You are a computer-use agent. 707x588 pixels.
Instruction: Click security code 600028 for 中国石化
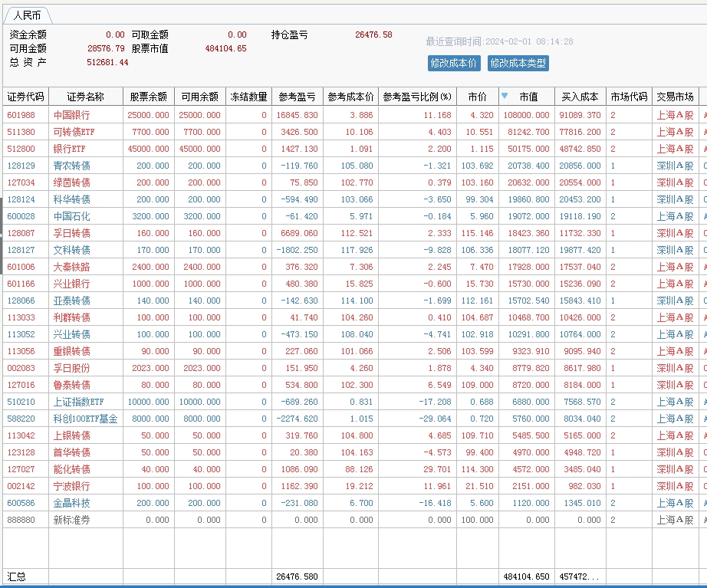tap(21, 216)
